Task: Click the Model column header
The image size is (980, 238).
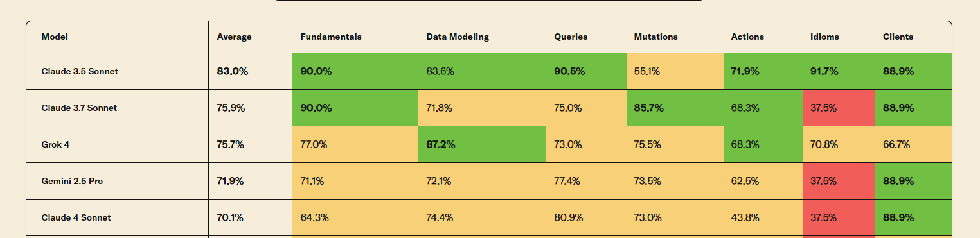Action: 55,37
